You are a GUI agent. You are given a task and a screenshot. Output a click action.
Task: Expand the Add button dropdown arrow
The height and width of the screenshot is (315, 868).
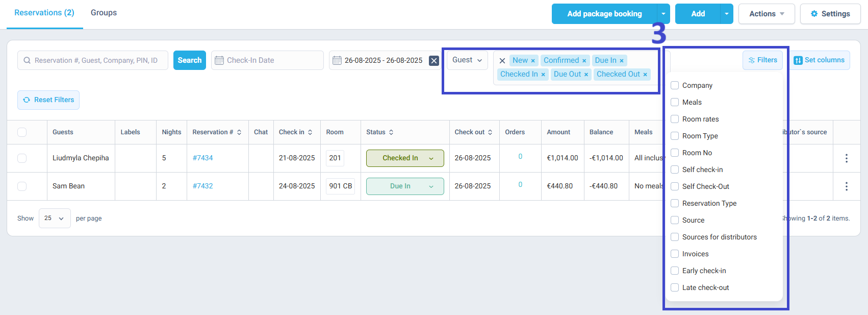pos(727,14)
